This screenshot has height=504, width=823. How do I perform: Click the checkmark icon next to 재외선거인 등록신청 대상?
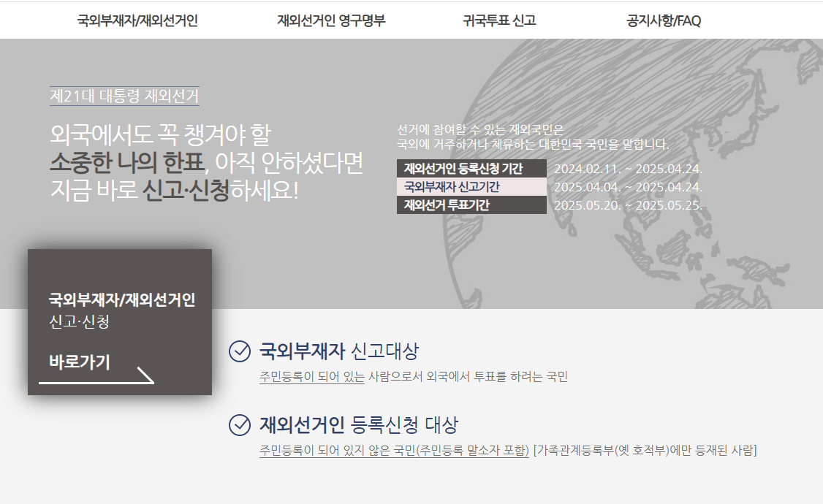(x=240, y=425)
